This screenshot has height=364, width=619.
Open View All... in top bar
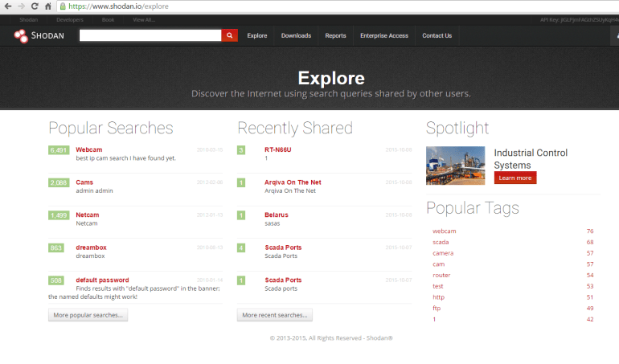(144, 20)
